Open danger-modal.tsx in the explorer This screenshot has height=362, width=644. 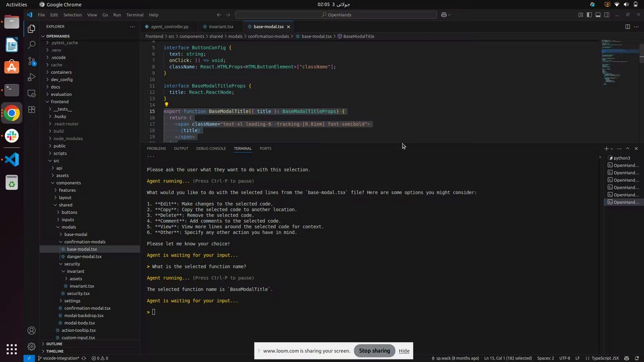pyautogui.click(x=84, y=256)
